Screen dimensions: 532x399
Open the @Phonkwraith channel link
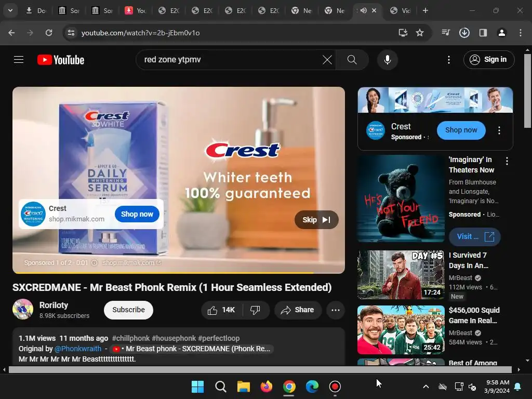[78, 349]
